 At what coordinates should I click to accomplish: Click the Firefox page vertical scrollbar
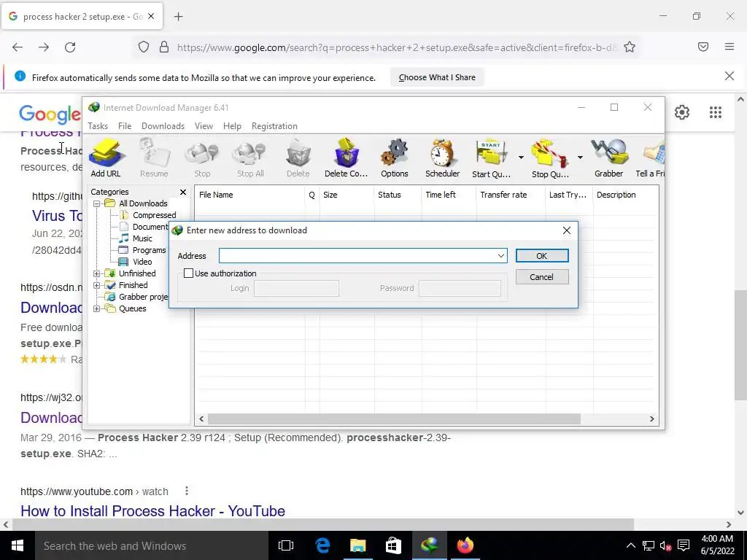tap(740, 345)
